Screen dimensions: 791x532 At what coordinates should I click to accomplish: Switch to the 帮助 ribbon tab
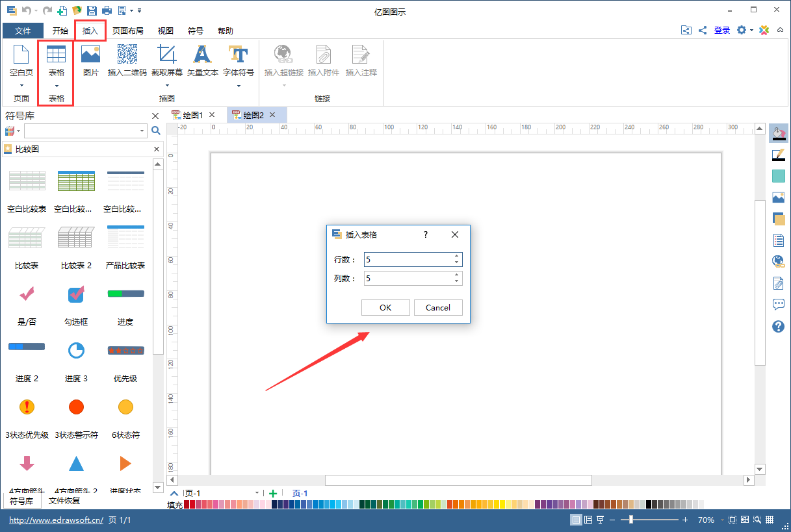point(226,31)
